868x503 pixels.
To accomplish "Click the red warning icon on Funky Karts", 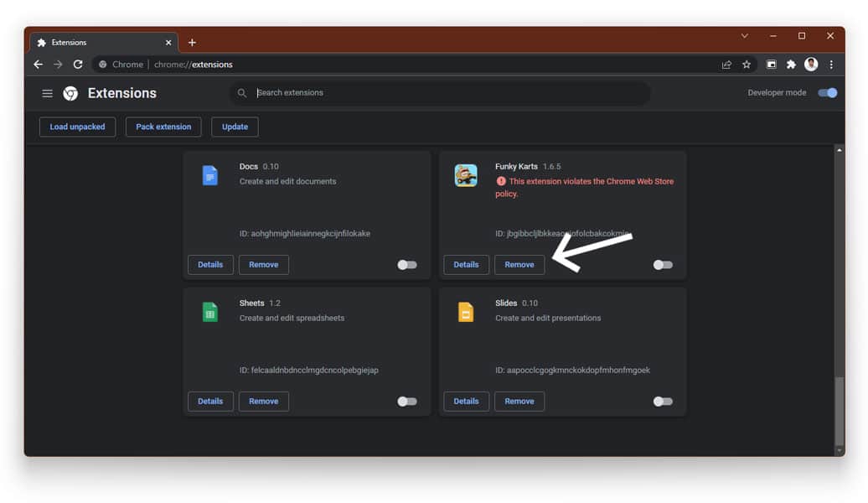I will tap(501, 181).
